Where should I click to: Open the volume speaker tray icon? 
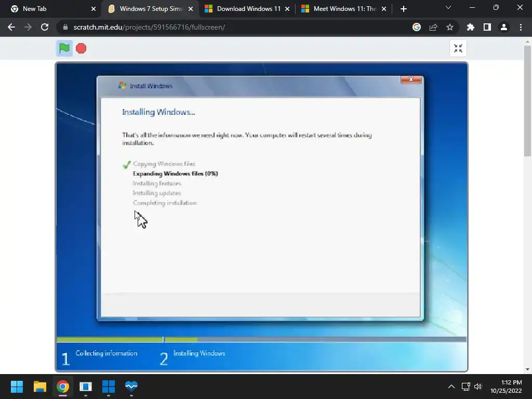[478, 387]
